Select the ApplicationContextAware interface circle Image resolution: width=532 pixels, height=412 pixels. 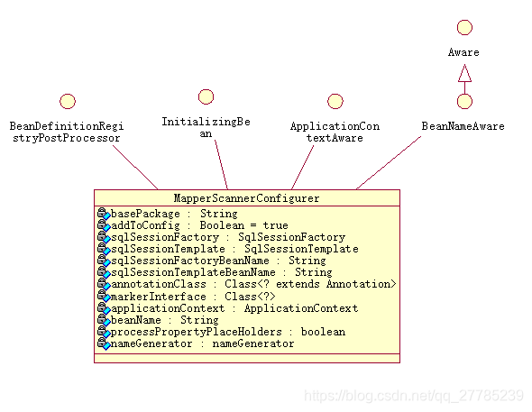(335, 101)
